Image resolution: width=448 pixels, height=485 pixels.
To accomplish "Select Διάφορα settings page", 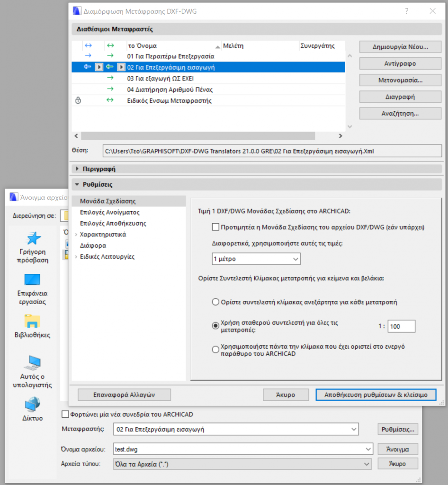I will point(93,246).
